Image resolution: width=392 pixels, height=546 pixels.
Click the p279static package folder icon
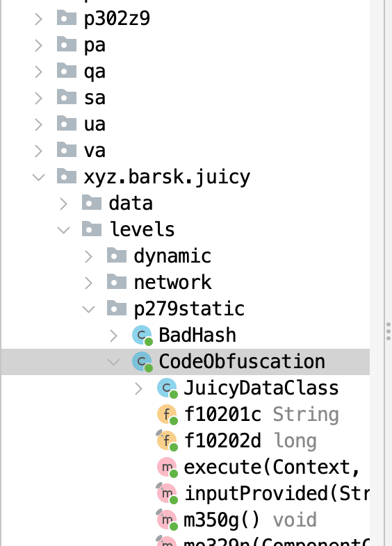pyautogui.click(x=117, y=308)
